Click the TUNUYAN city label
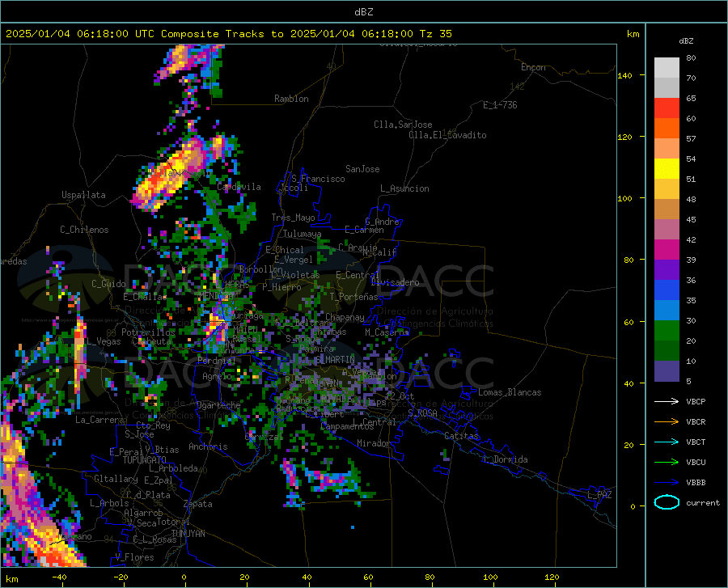728x588 pixels. [x=188, y=534]
